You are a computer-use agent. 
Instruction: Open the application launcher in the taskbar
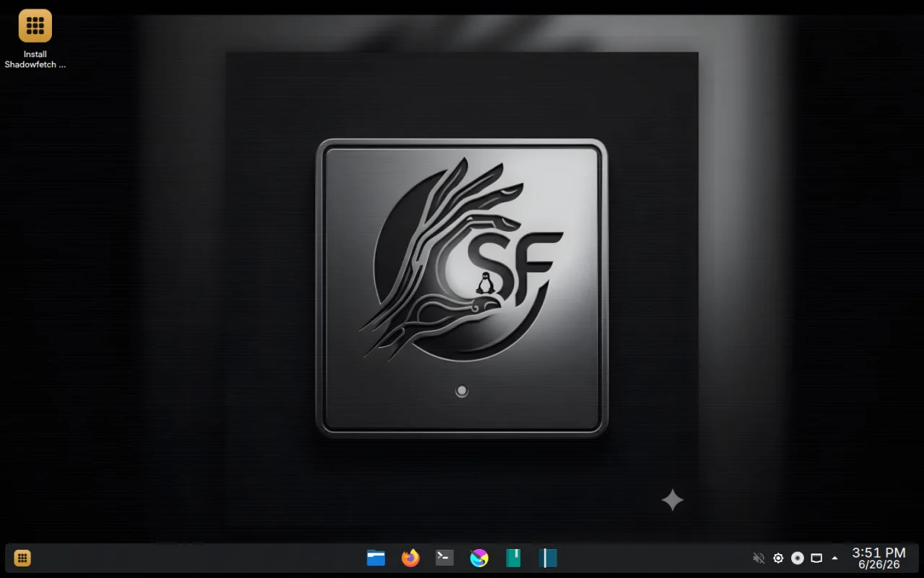[22, 558]
